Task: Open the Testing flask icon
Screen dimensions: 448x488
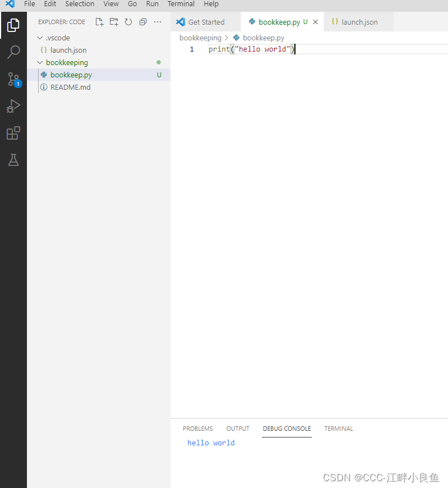Action: 13,160
